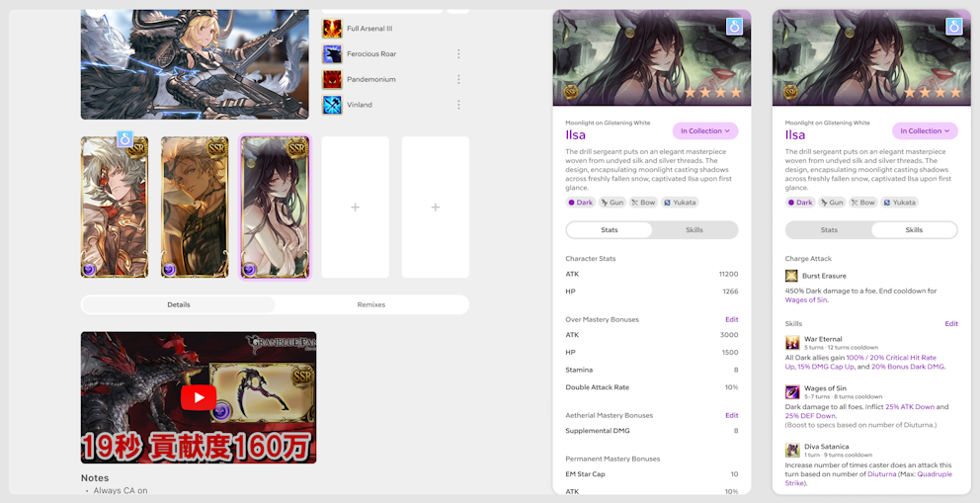
Task: Open the Details tab
Action: pyautogui.click(x=179, y=305)
